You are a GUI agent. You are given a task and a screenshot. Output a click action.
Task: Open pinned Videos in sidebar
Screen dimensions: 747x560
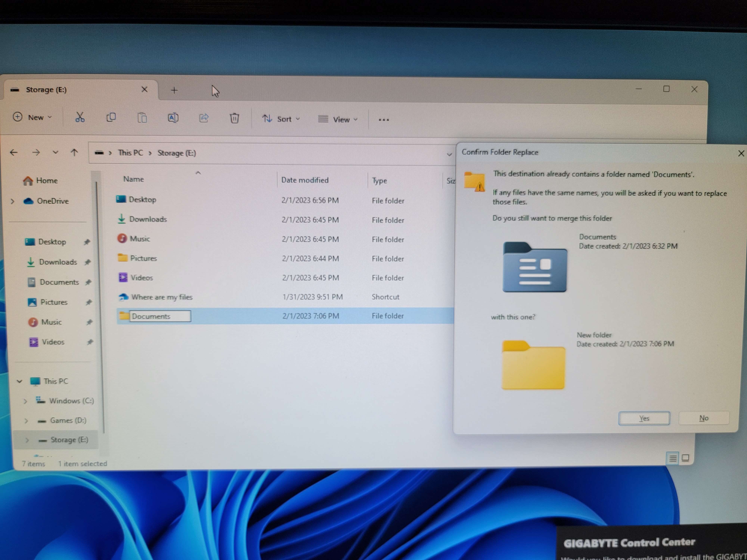(47, 342)
